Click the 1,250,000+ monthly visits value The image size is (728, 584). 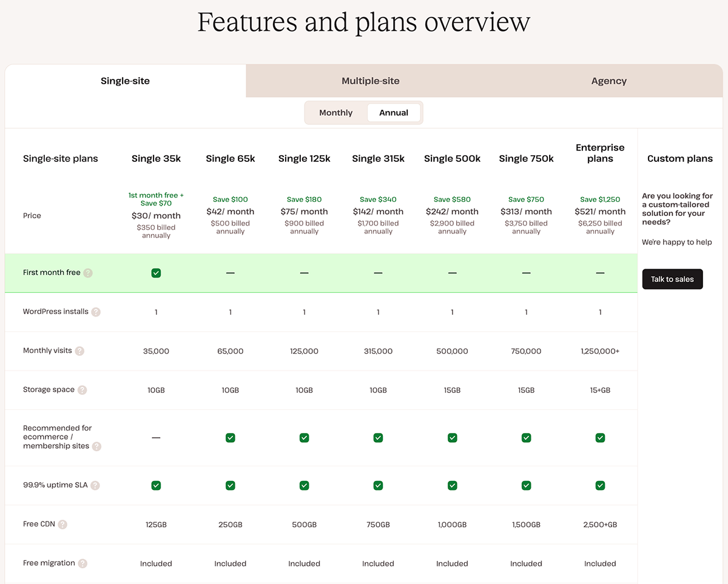(x=600, y=351)
